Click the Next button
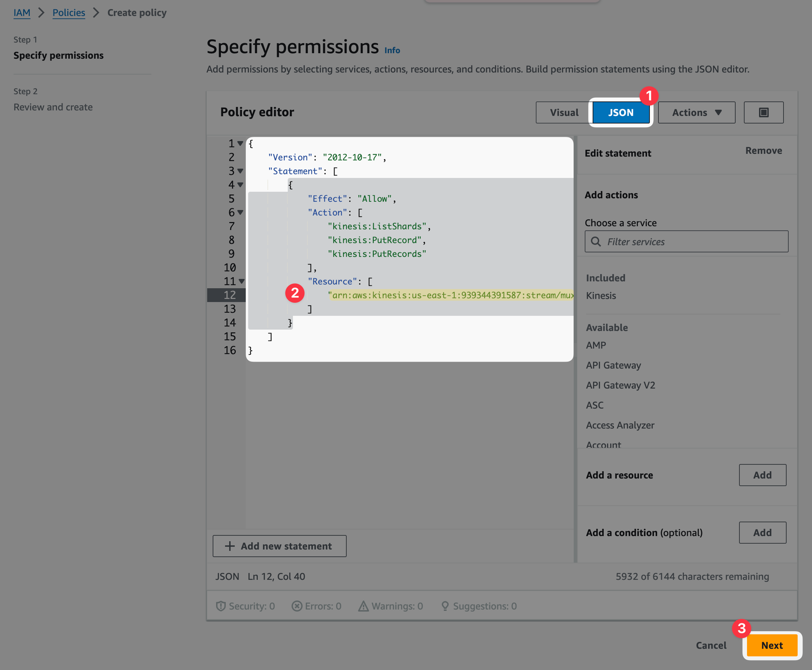812x670 pixels. [772, 645]
